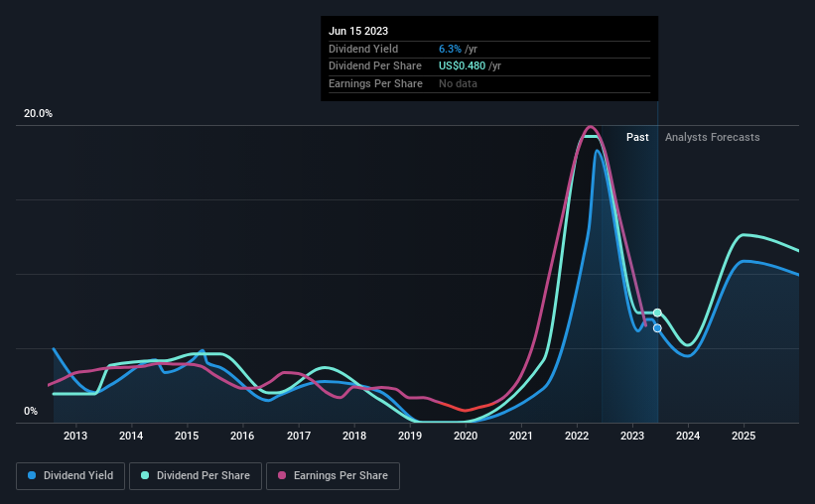Click the 2025 x-axis label
Viewport: 815px width, 504px height.
point(744,436)
